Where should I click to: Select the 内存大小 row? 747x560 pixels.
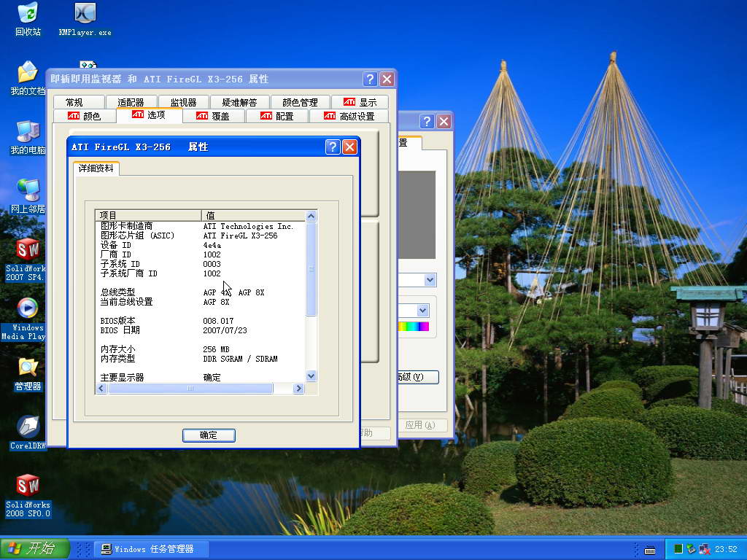pos(200,349)
